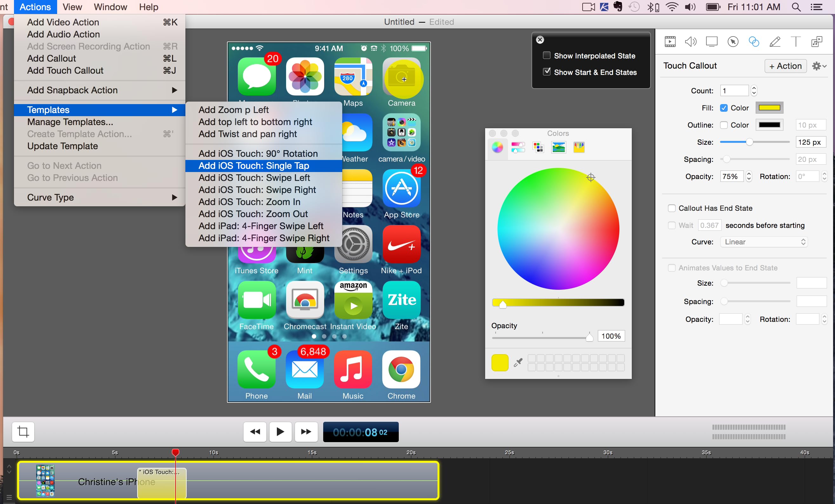Choose Add iOS Touch: Swipe Left
The image size is (835, 504).
(x=264, y=178)
